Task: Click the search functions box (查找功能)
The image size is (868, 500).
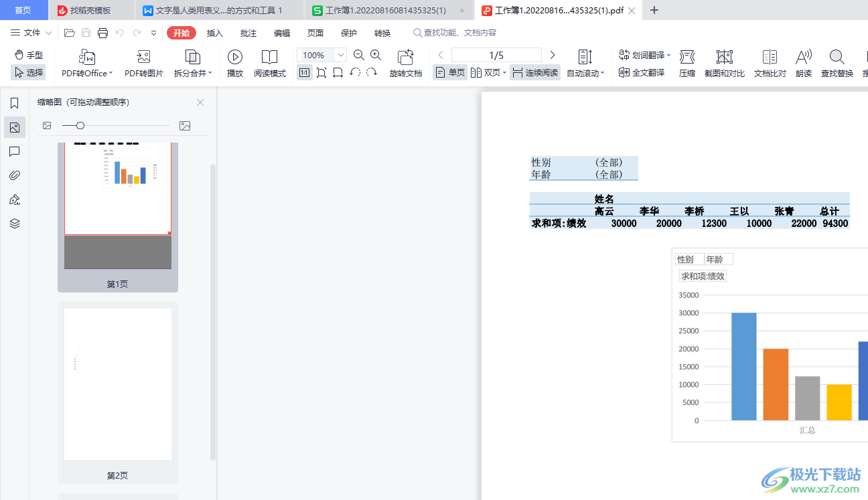Action: pos(455,33)
